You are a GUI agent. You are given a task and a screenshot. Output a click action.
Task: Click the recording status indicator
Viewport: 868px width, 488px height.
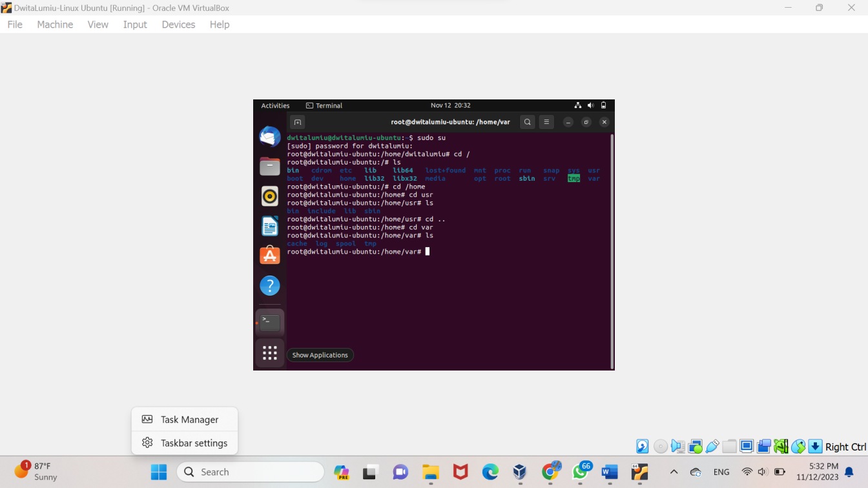(764, 446)
